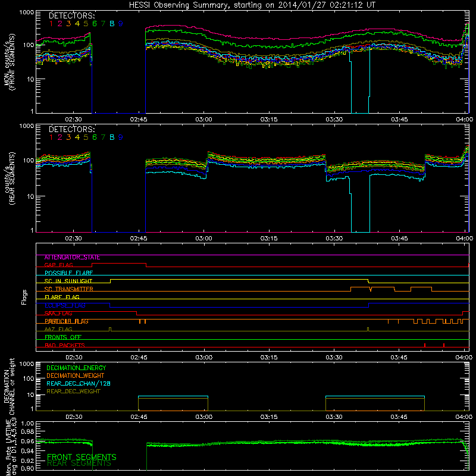Select detector 8 legend number in rear segments panel

coord(112,137)
